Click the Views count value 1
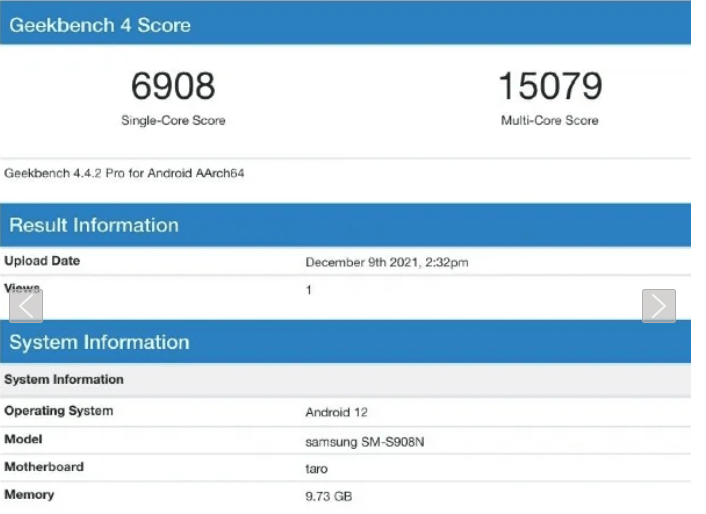 (309, 290)
